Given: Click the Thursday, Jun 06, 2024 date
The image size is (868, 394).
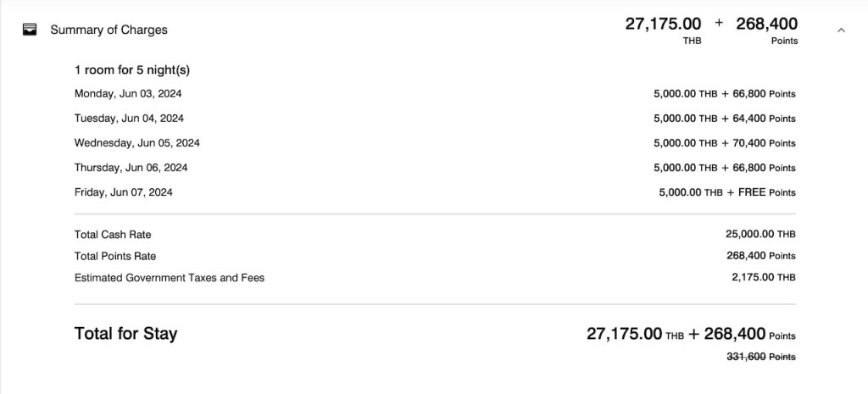Looking at the screenshot, I should pyautogui.click(x=131, y=168).
